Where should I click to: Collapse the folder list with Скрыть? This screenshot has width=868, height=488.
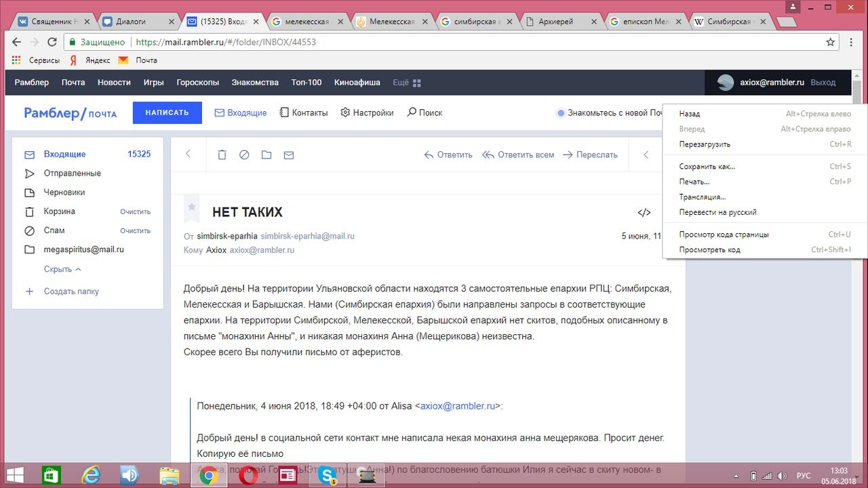(x=62, y=269)
